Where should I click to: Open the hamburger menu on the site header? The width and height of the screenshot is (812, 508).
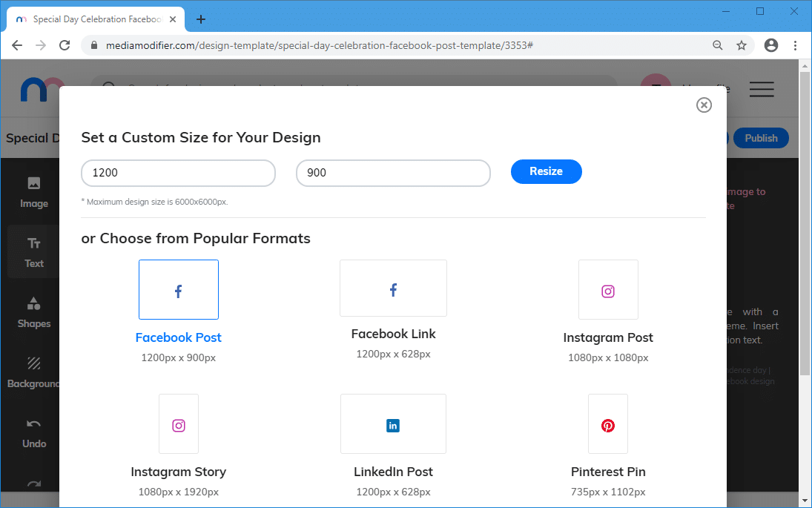click(762, 89)
